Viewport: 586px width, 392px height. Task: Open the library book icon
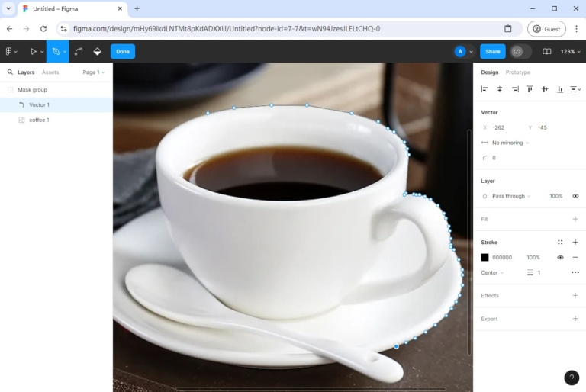tap(546, 52)
